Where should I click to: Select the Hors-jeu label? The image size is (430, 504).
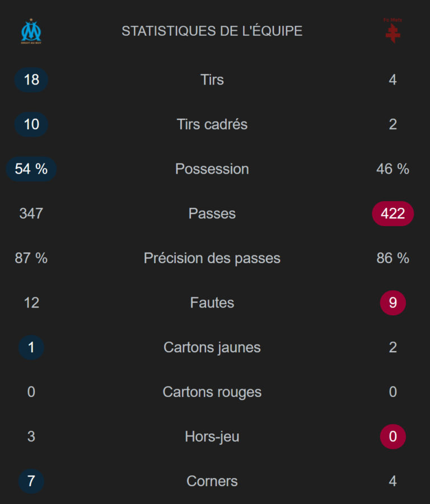(212, 436)
